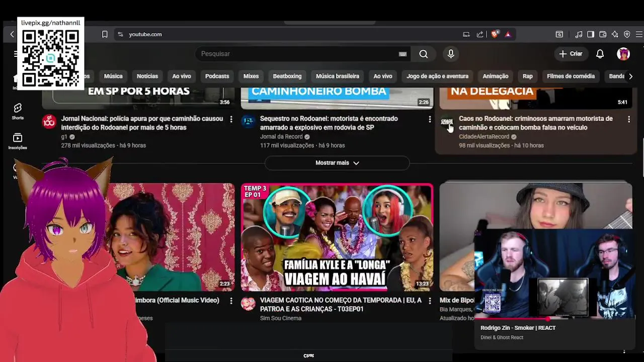Open the Leo AI sparkle icon
The height and width of the screenshot is (362, 644).
click(615, 34)
